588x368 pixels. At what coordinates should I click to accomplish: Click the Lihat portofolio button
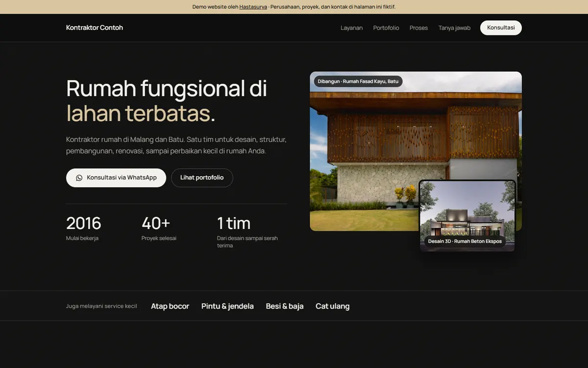202,178
